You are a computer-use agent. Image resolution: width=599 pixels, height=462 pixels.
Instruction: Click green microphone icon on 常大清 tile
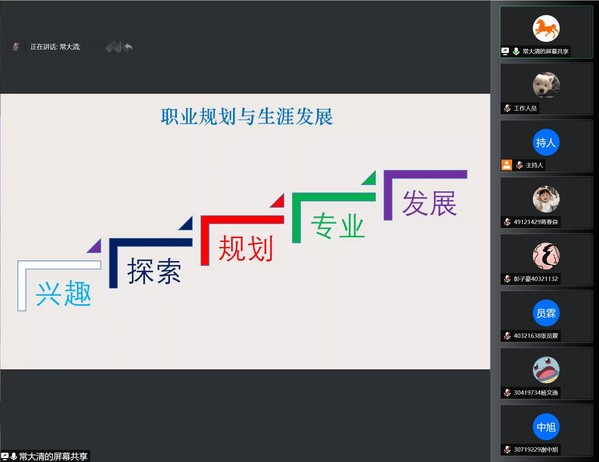coord(516,51)
